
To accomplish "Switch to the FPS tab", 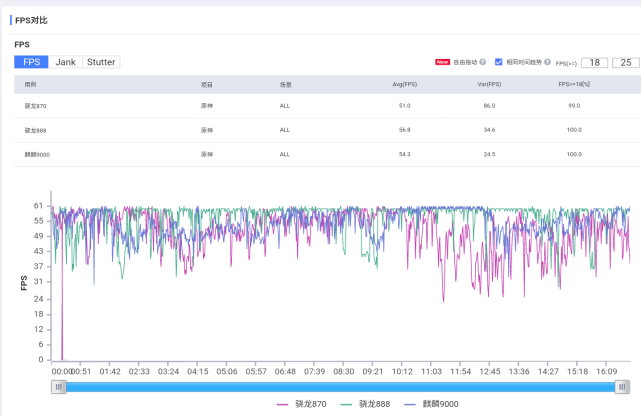I will (31, 62).
